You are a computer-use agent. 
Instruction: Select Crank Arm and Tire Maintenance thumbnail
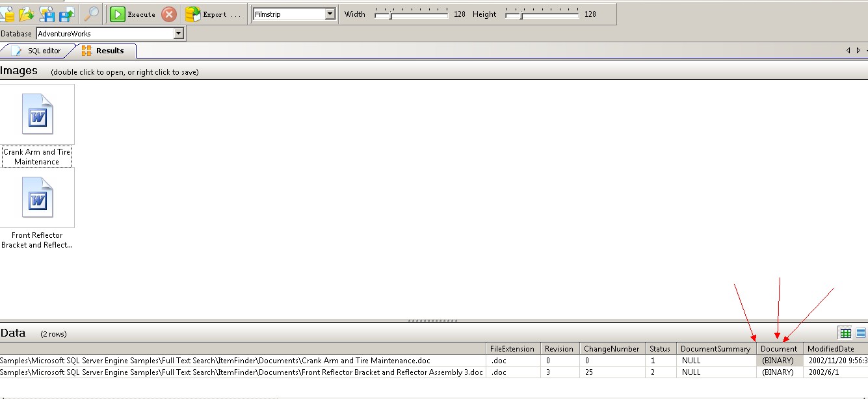[37, 114]
